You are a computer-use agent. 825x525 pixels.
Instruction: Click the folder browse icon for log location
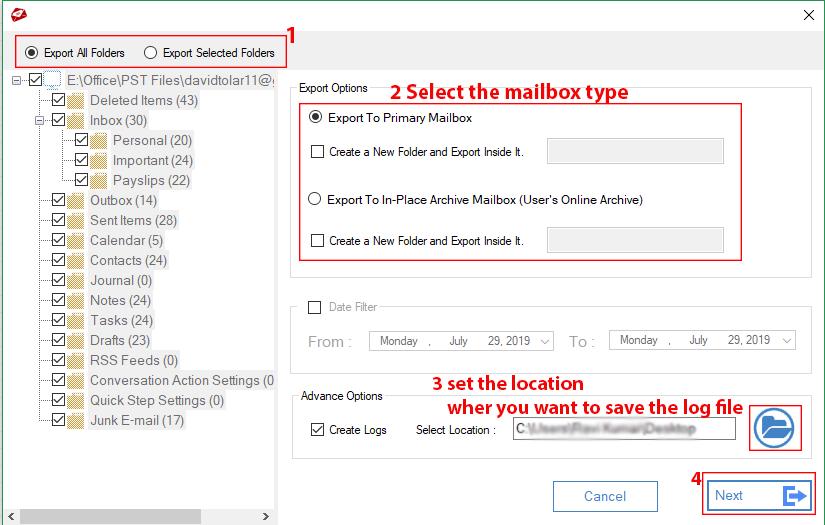coord(774,428)
